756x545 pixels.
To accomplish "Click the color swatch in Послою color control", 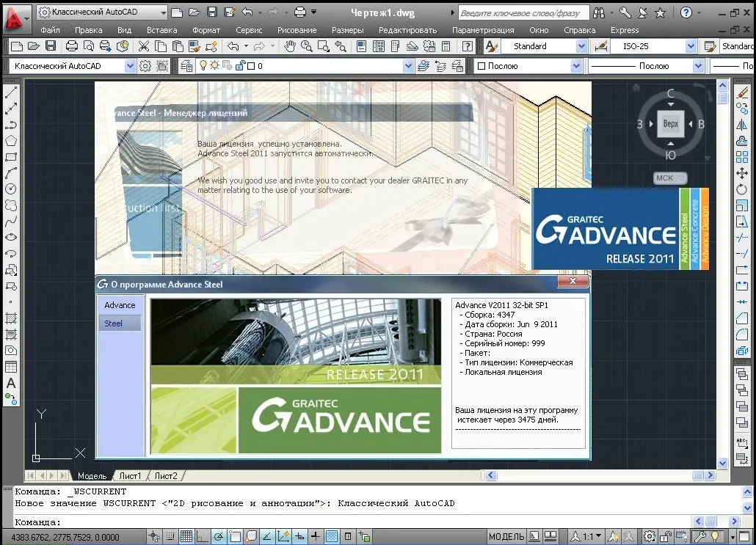I will [481, 66].
